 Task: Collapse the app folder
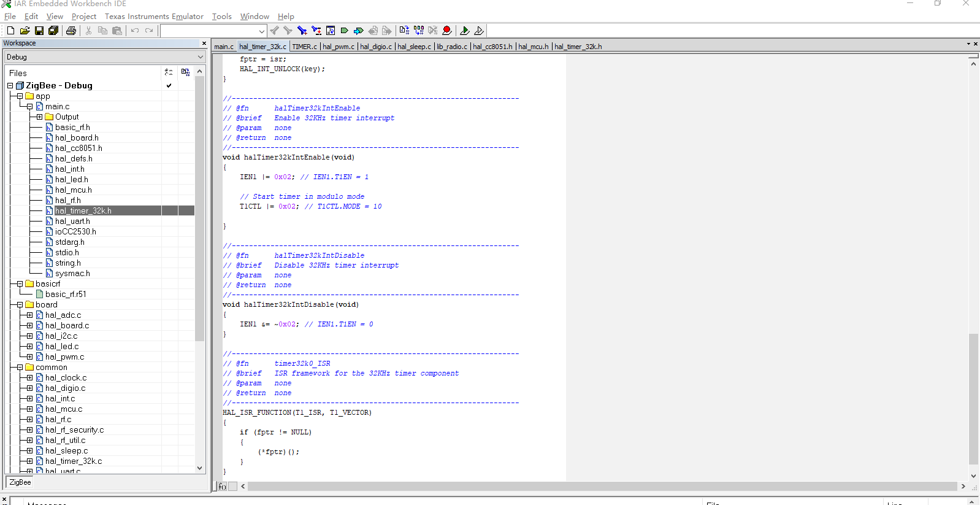20,96
